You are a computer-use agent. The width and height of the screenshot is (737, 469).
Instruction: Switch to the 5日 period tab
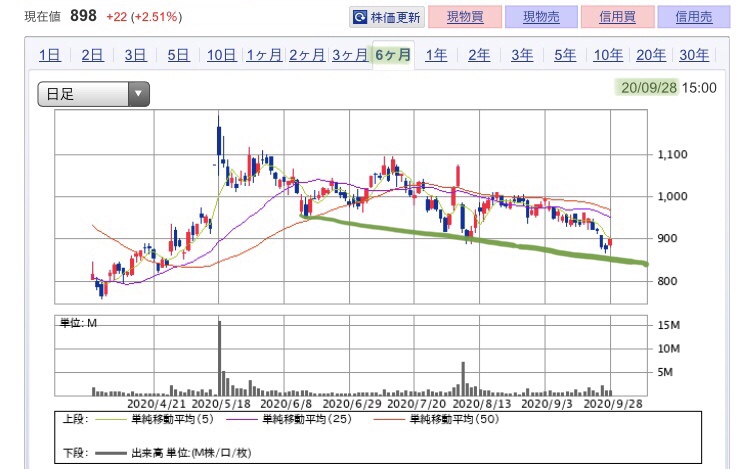click(179, 55)
